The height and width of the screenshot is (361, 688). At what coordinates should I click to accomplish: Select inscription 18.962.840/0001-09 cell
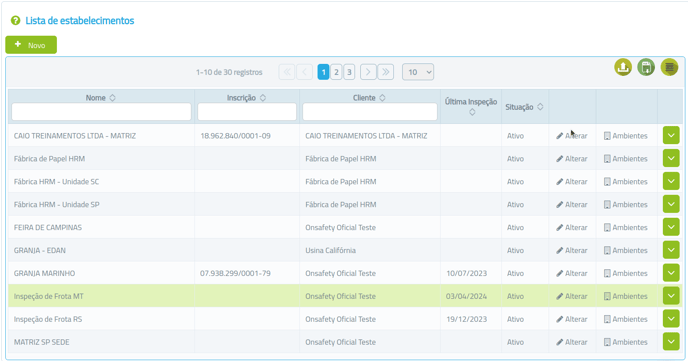pos(235,136)
